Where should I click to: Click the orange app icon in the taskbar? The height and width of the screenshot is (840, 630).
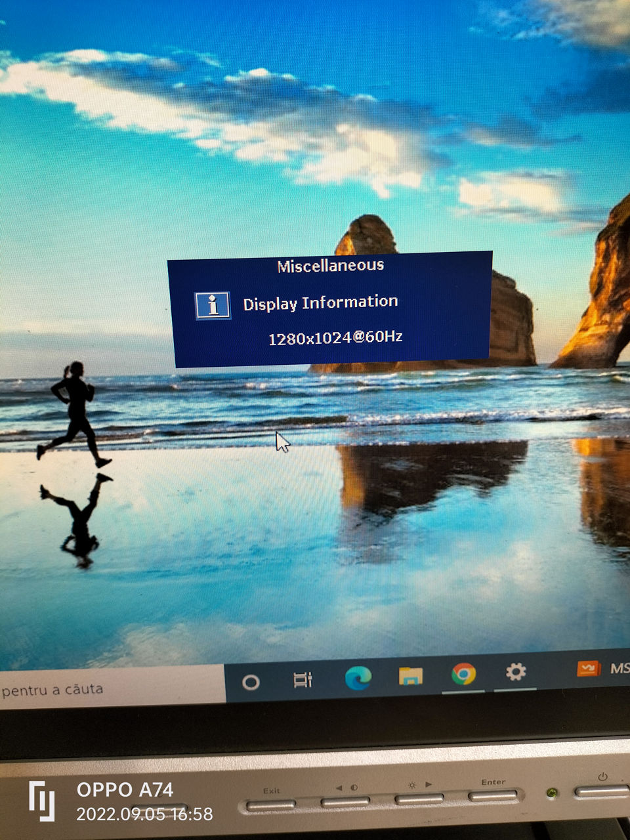click(589, 668)
